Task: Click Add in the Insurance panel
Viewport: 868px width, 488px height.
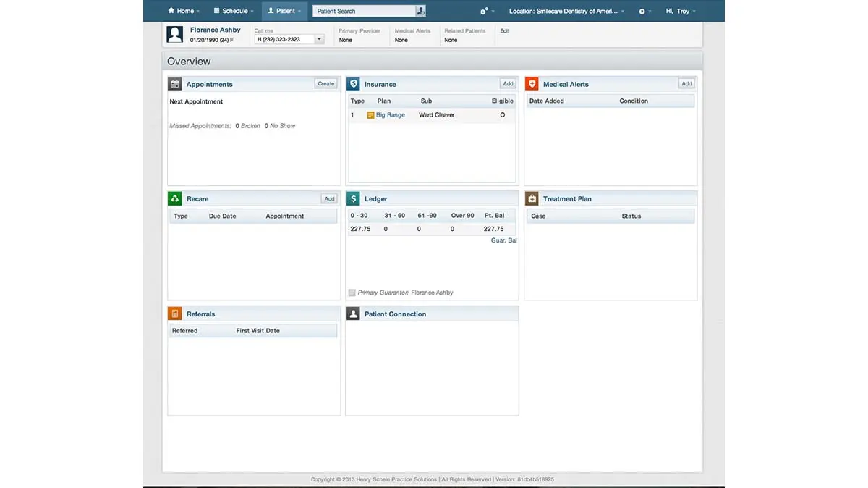Action: point(508,83)
